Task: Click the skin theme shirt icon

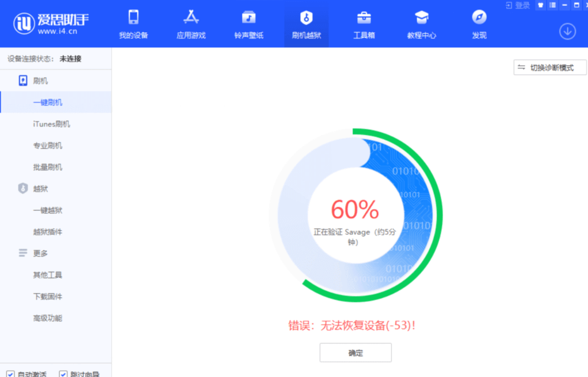Action: click(x=540, y=5)
